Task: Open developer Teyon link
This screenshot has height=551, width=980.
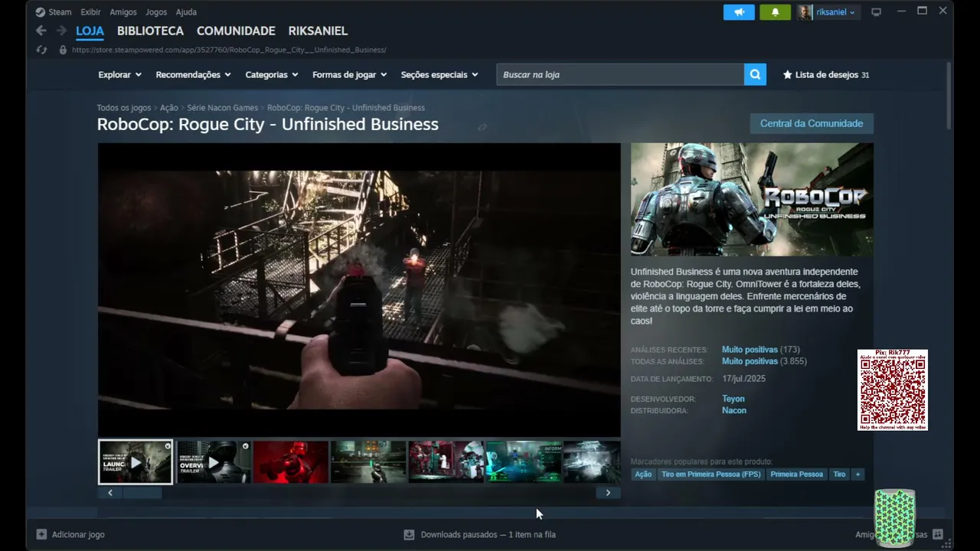Action: tap(733, 399)
